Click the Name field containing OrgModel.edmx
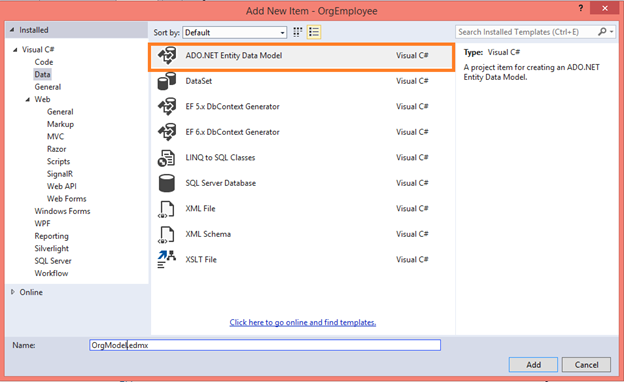The width and height of the screenshot is (624, 382). point(265,345)
